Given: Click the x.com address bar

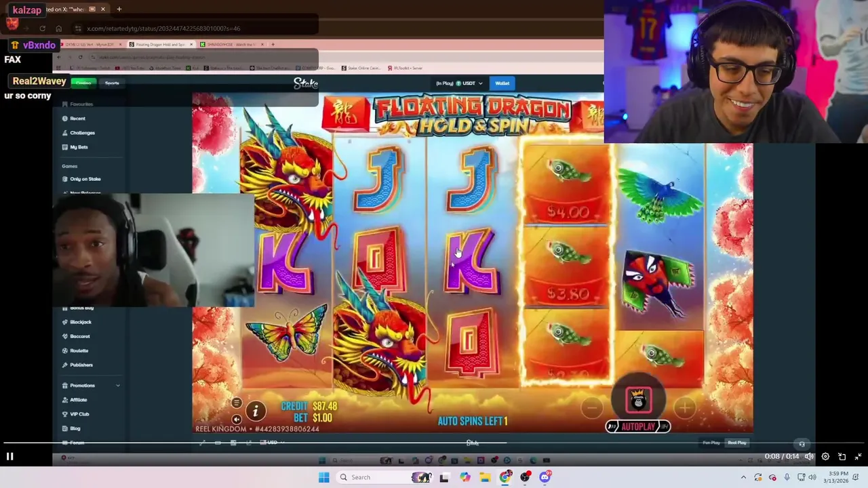Looking at the screenshot, I should 194,28.
